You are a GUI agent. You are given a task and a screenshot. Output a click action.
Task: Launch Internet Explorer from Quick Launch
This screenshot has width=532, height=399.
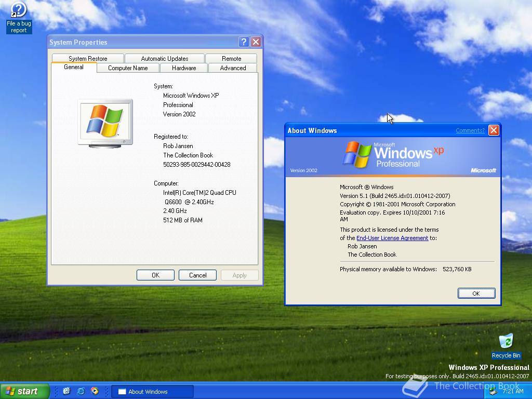point(81,391)
